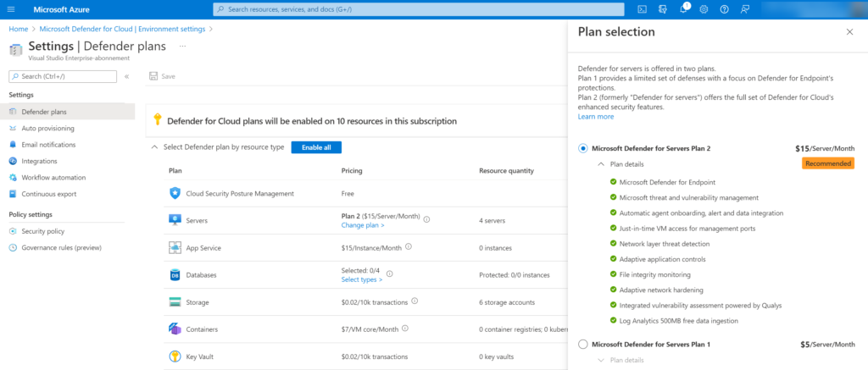The width and height of the screenshot is (868, 370).
Task: Click the '4 servers' resource quantity cell
Action: point(492,221)
